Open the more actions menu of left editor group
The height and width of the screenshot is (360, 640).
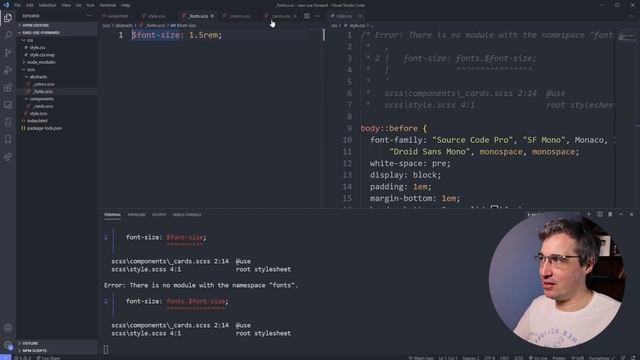point(317,16)
